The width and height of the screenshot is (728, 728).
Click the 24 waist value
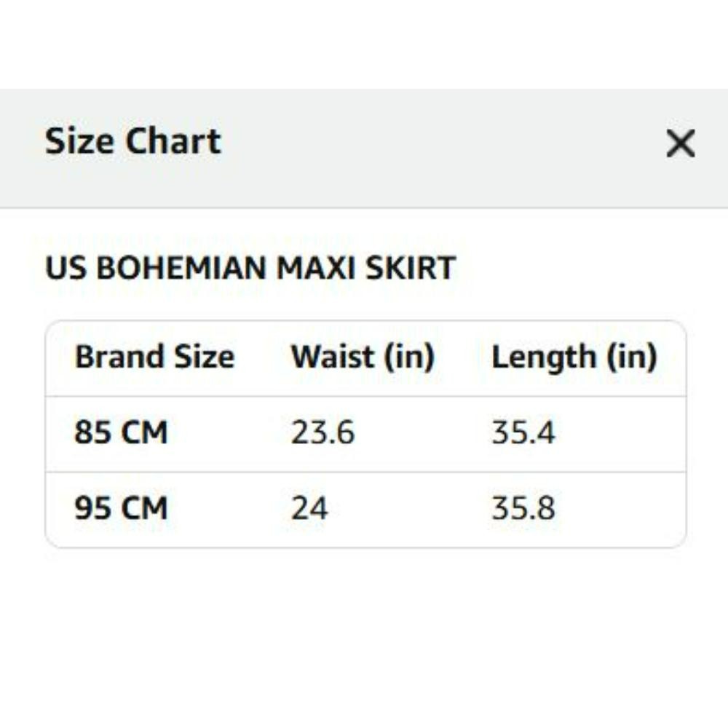point(309,508)
